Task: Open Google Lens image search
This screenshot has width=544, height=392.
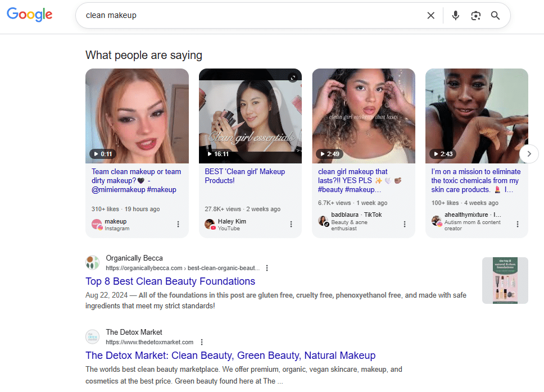Action: 475,16
